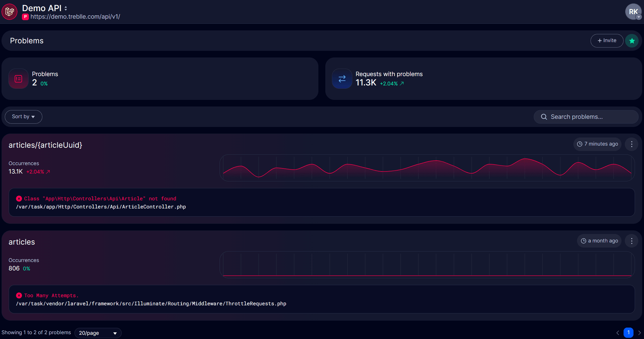Open the 20/page pagination dropdown
The image size is (644, 339).
[x=98, y=333]
